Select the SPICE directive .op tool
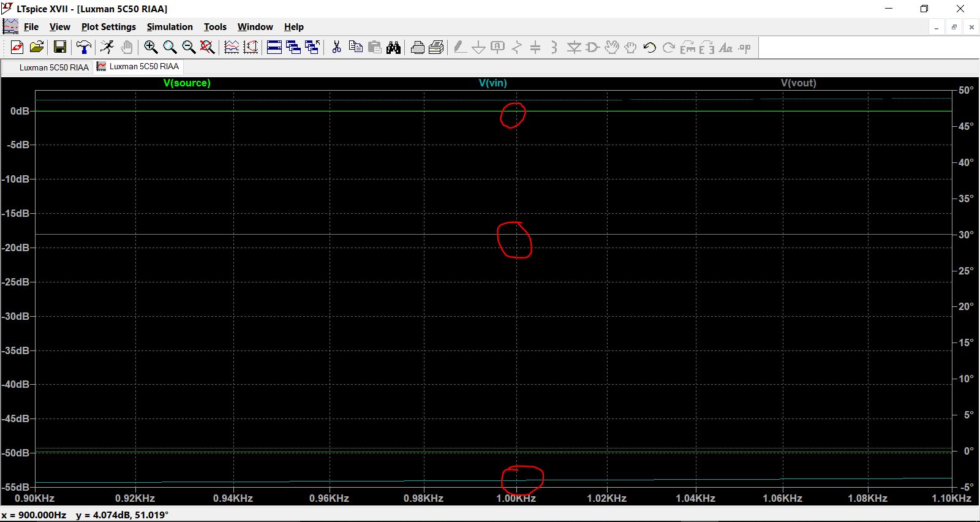Screen dimensions: 980x522 pos(745,47)
